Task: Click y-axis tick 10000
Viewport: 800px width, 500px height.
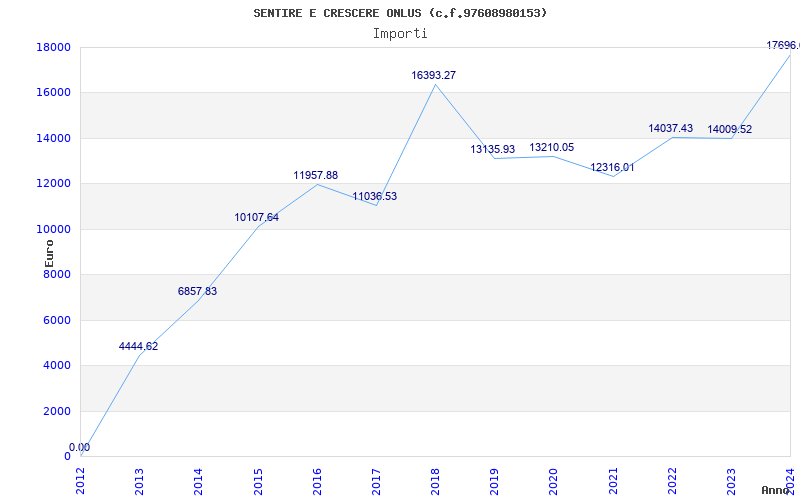Action: click(x=53, y=230)
